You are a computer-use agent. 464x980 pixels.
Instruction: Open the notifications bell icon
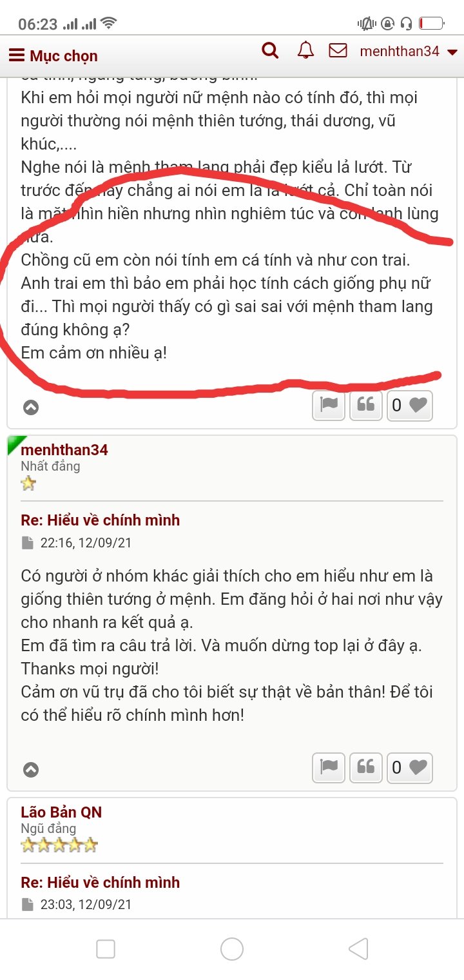pyautogui.click(x=305, y=50)
